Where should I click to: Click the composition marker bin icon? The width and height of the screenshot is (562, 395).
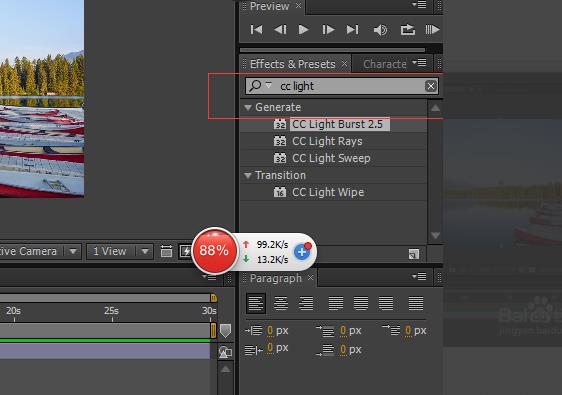pyautogui.click(x=225, y=331)
